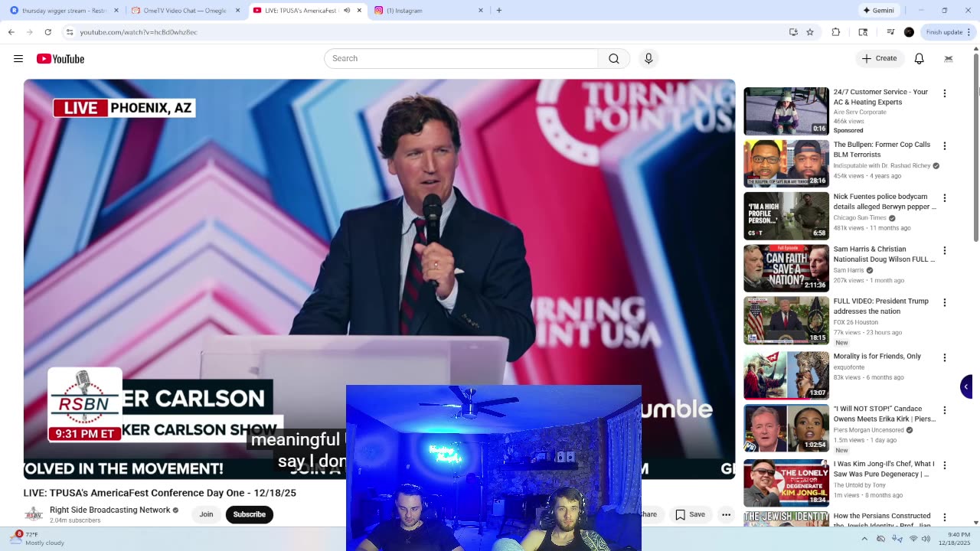Play the Degenerate Kim Jong-Il thumbnail
The width and height of the screenshot is (980, 551).
786,483
